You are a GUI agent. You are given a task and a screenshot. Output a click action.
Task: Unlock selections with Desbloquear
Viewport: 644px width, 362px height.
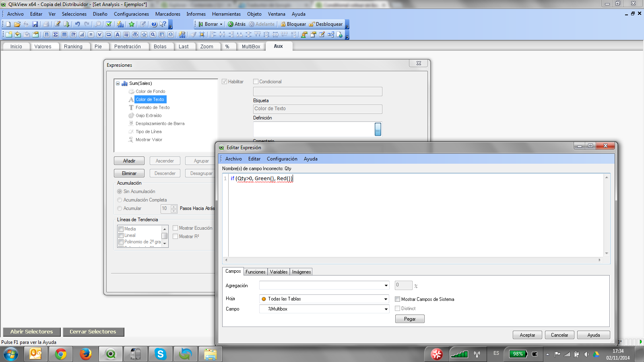pos(326,24)
